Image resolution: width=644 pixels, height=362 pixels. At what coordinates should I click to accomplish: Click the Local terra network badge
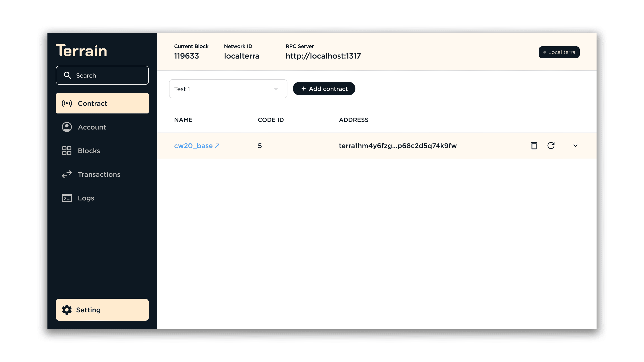[x=559, y=52]
